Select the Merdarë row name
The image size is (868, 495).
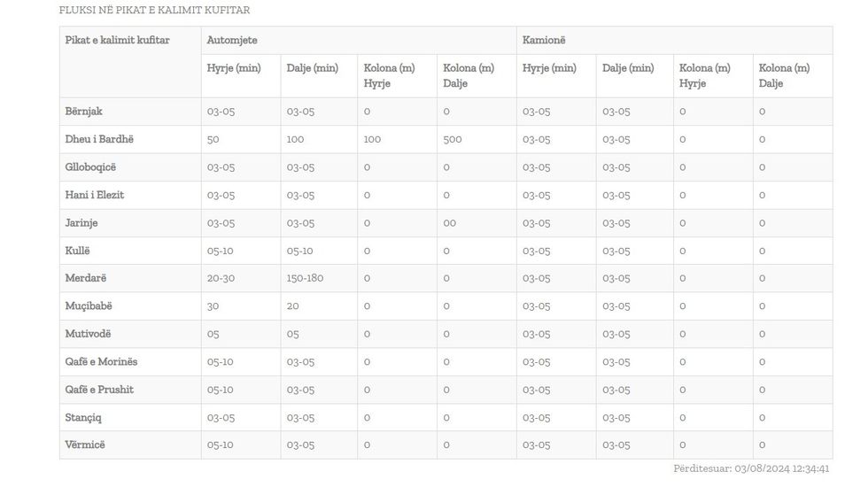(86, 278)
